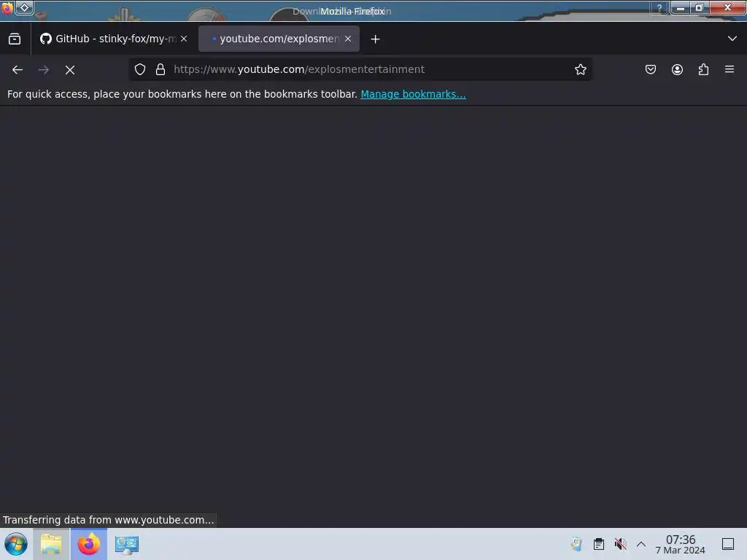
Task: Bookmark this page with star
Action: [580, 69]
